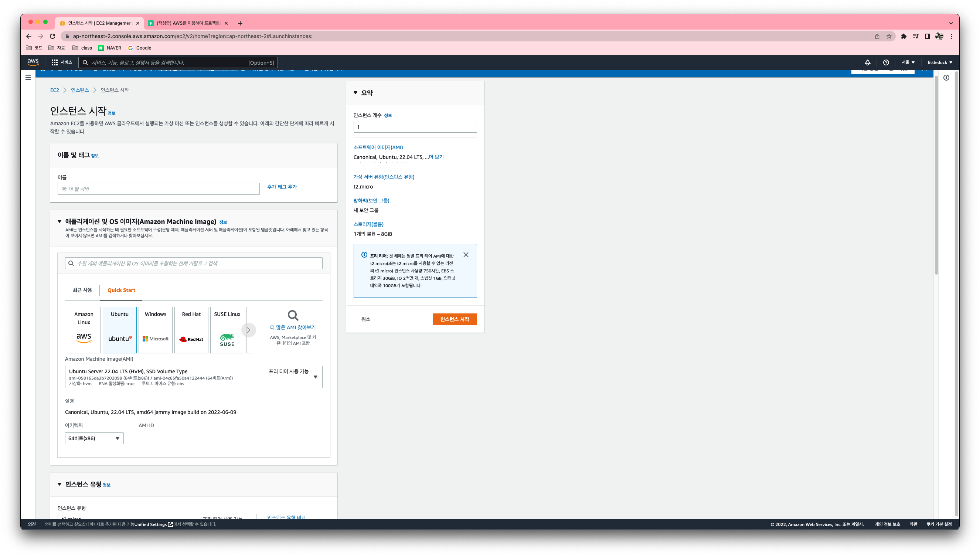980x557 pixels.
Task: Click the browser forward arrow
Action: (41, 36)
